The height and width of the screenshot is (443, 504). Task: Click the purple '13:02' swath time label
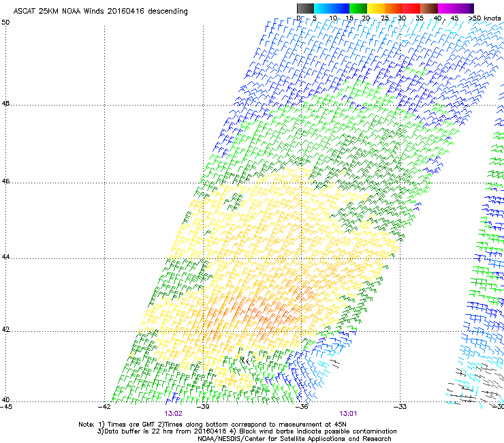[x=173, y=414]
